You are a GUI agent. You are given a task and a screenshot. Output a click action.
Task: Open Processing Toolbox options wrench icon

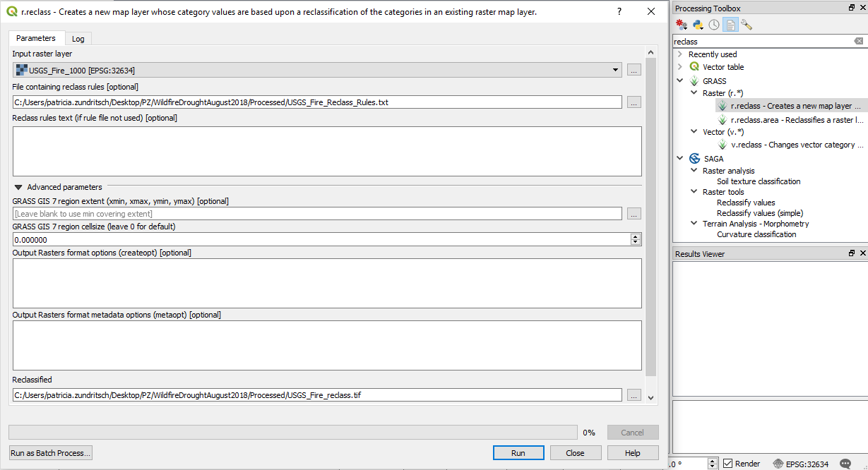tap(746, 24)
